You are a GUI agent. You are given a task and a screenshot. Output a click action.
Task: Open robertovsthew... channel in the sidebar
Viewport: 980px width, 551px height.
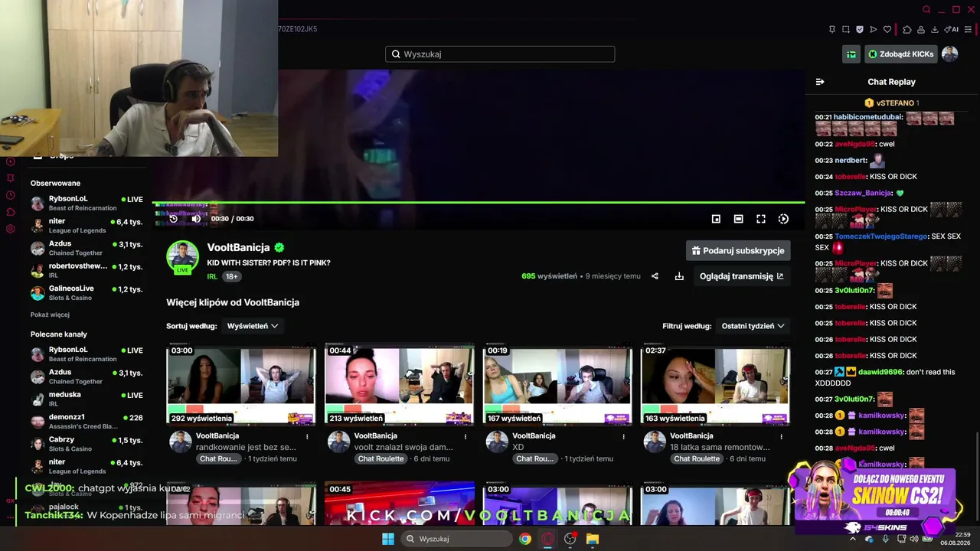[87, 270]
